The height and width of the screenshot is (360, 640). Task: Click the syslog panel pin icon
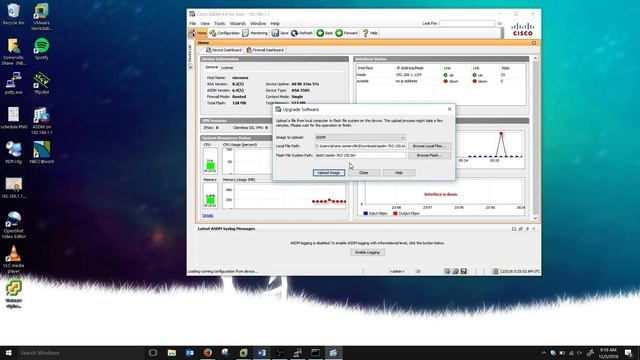[x=527, y=229]
